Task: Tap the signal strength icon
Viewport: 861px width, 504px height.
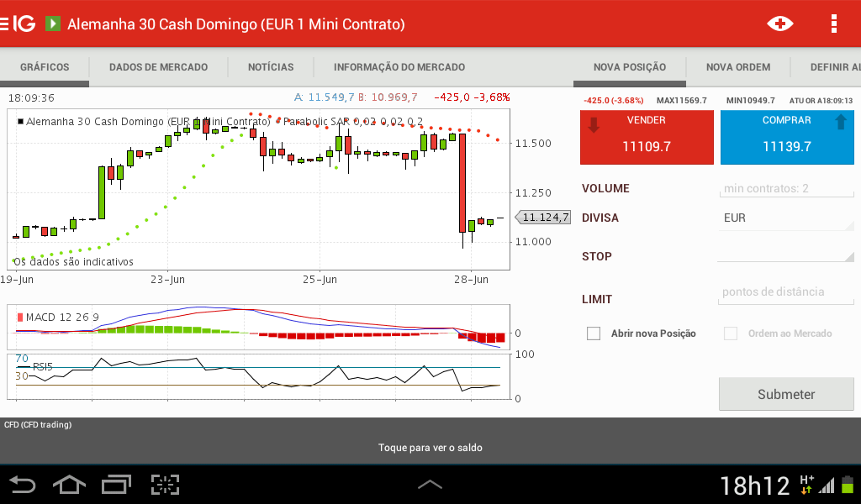Action: tap(827, 486)
